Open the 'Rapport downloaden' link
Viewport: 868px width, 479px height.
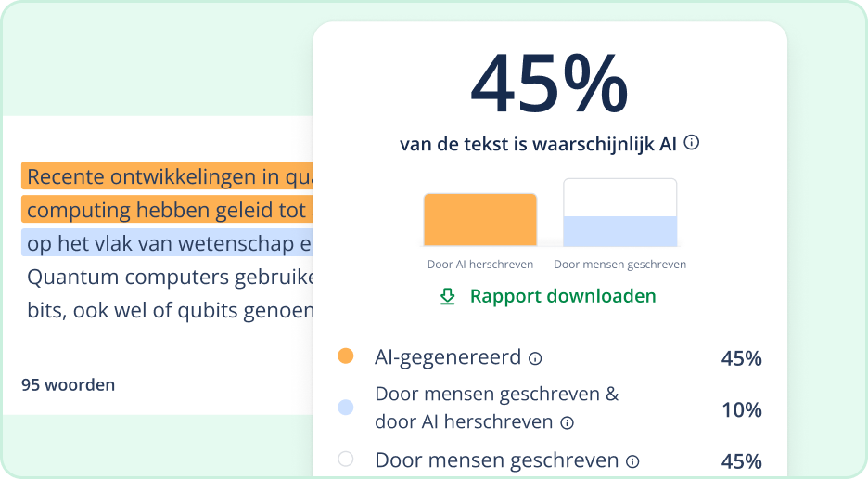[562, 296]
